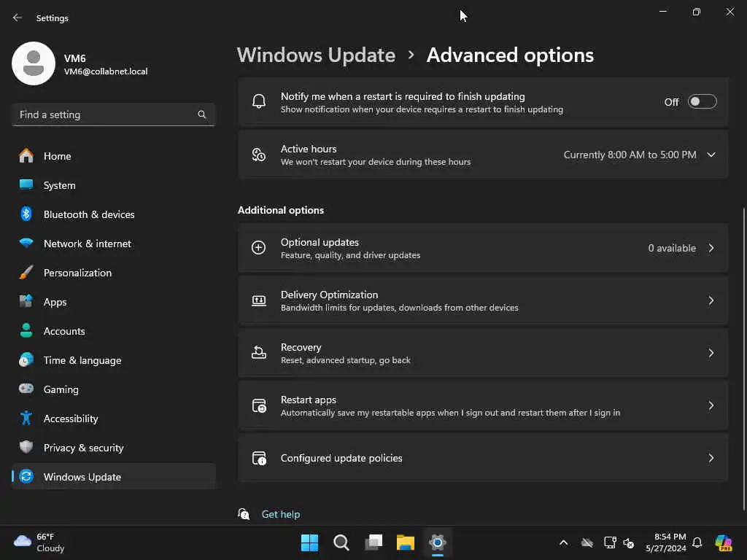Click the Bluetooth icon in sidebar
This screenshot has width=747, height=560.
tap(26, 214)
